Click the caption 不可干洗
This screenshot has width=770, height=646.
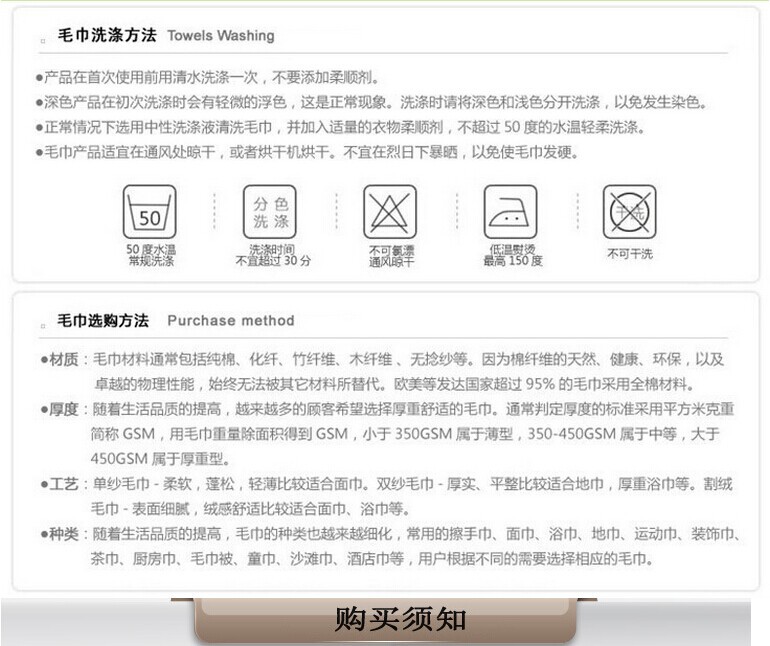click(630, 253)
